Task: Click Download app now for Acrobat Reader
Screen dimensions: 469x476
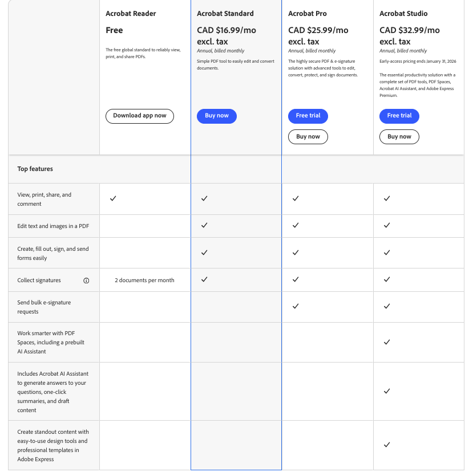Action: (139, 116)
